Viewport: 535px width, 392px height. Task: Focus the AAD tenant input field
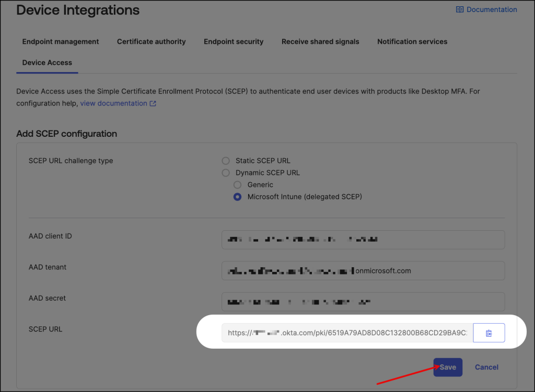(363, 271)
